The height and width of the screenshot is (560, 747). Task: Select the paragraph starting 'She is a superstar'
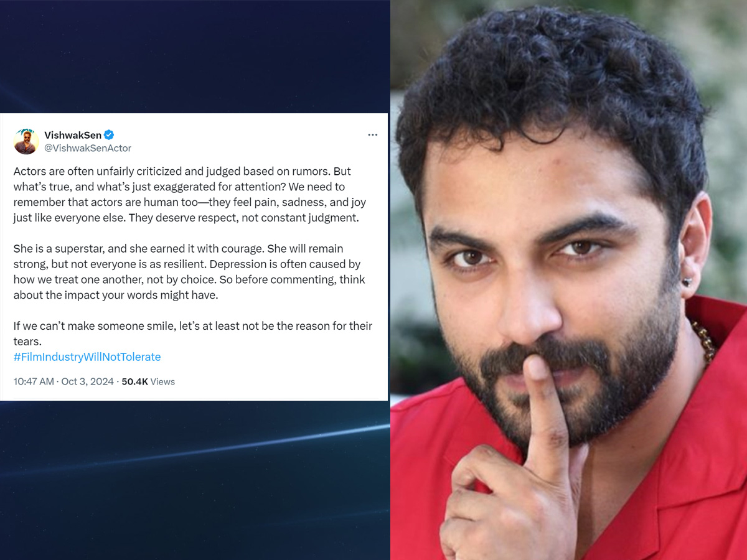[x=189, y=272]
